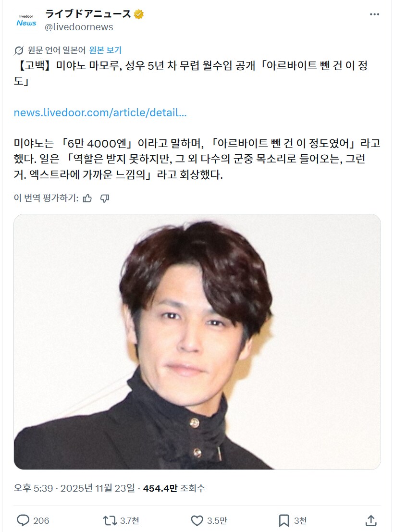Click the translation language indicator icon
The width and height of the screenshot is (395, 532).
point(19,50)
